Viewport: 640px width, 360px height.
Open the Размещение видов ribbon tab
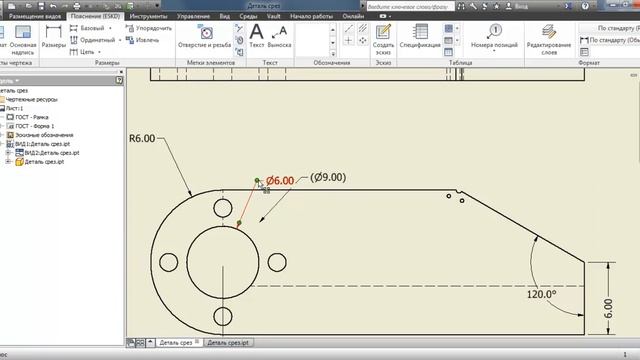pos(35,16)
